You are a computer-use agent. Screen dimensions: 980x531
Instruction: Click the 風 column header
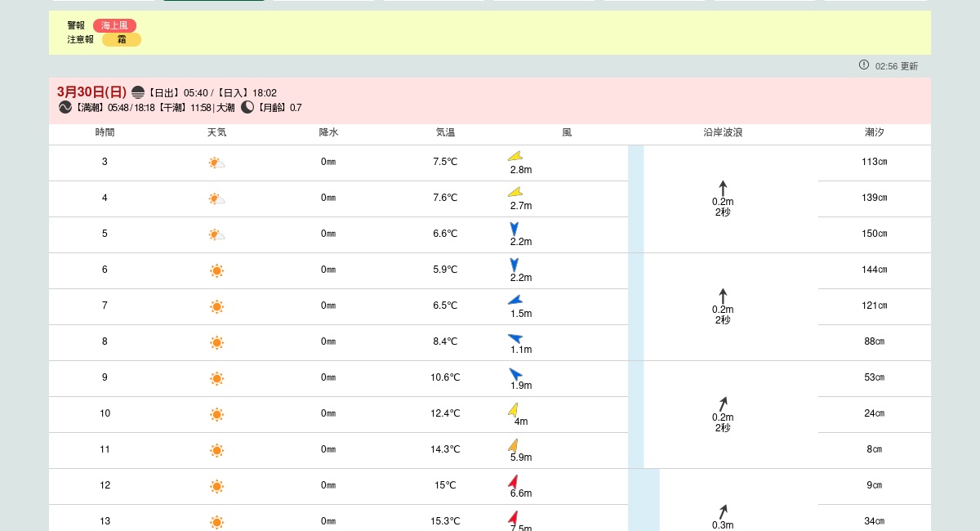pos(567,132)
